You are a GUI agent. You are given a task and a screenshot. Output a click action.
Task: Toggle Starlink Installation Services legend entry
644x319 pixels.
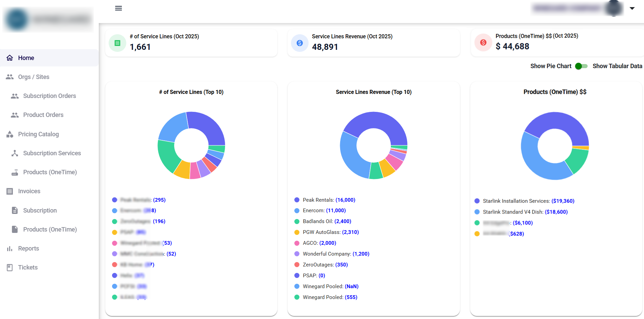(x=525, y=201)
